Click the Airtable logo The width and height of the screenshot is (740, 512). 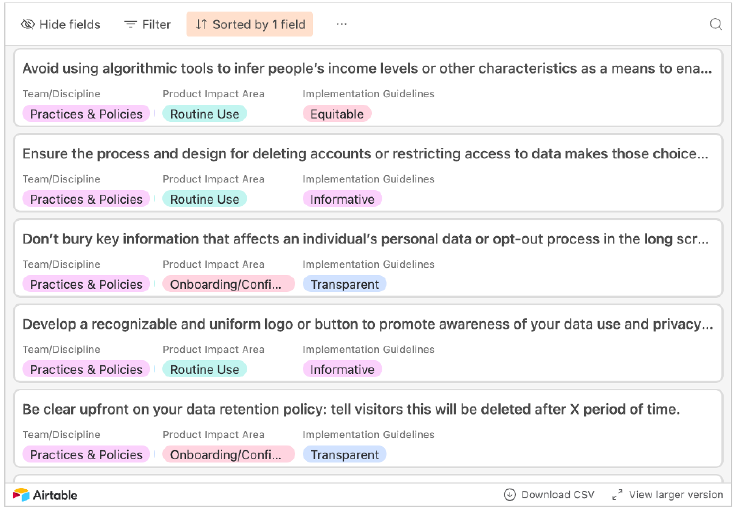click(45, 494)
